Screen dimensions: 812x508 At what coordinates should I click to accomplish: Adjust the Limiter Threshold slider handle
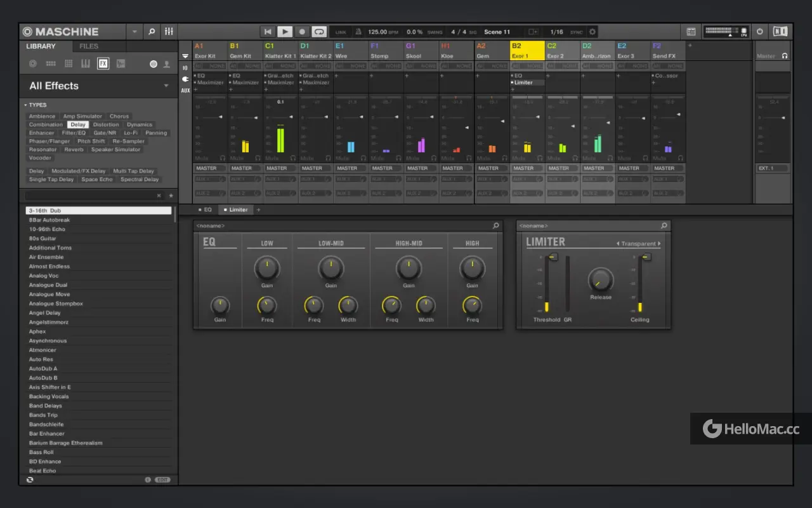(553, 257)
